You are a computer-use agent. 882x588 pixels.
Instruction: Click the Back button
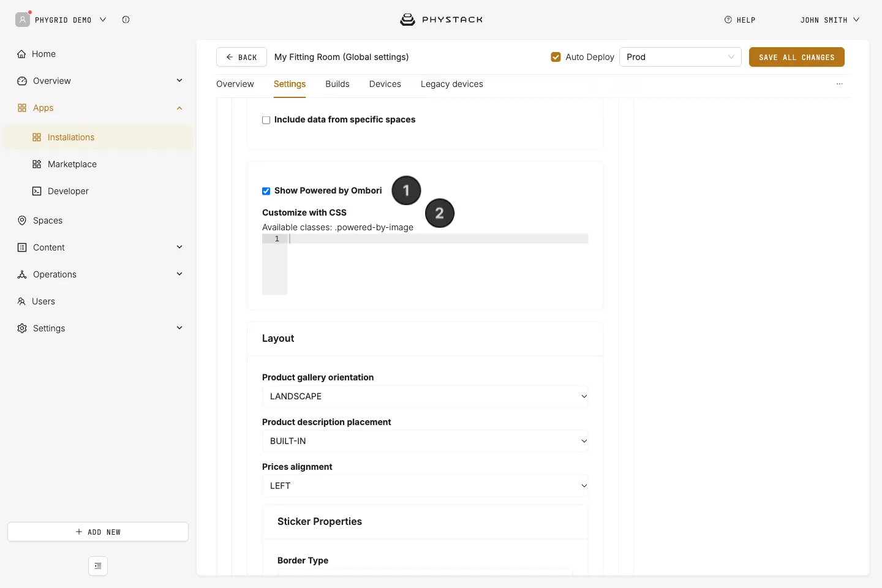241,57
